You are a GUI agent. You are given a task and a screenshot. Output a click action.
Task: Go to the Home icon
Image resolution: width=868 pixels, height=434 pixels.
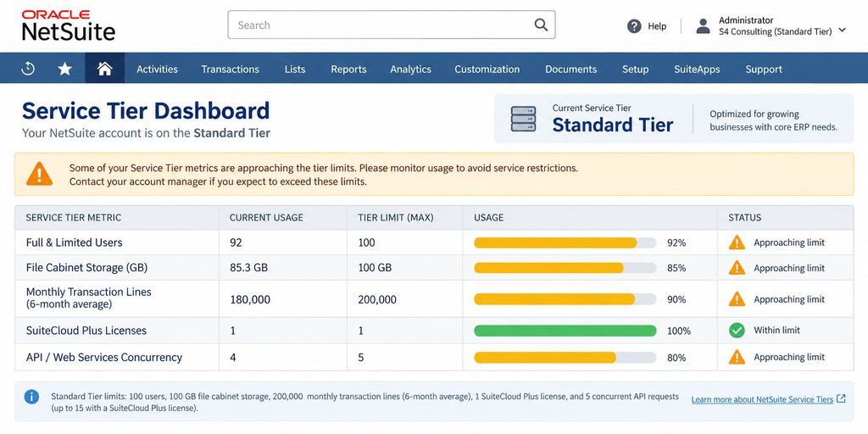click(104, 69)
